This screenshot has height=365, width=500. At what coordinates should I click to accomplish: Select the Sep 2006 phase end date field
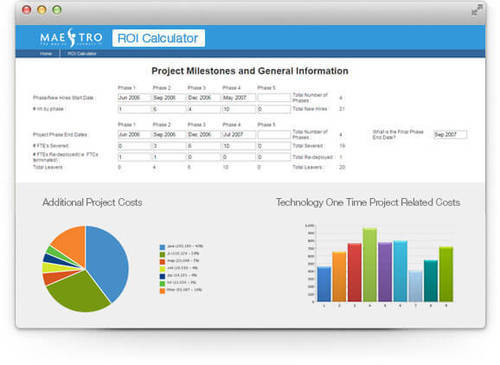[x=169, y=134]
